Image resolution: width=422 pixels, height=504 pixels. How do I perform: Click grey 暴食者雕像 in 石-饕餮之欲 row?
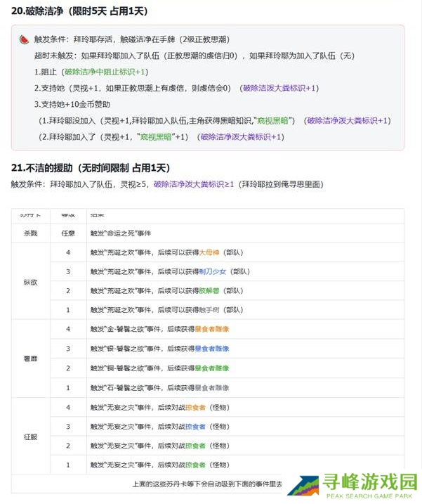[211, 388]
